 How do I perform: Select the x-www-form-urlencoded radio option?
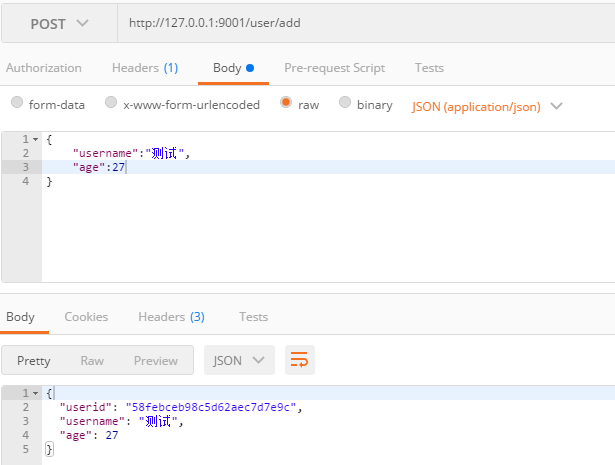tap(111, 102)
